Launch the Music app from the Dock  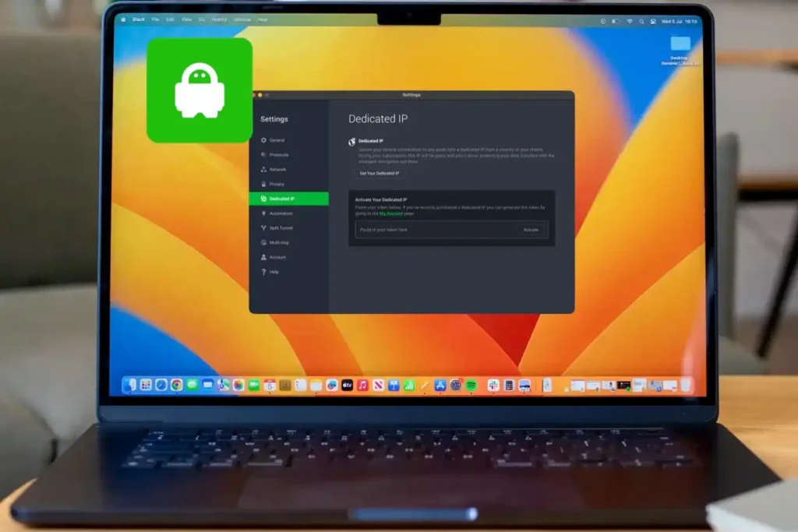tap(362, 386)
